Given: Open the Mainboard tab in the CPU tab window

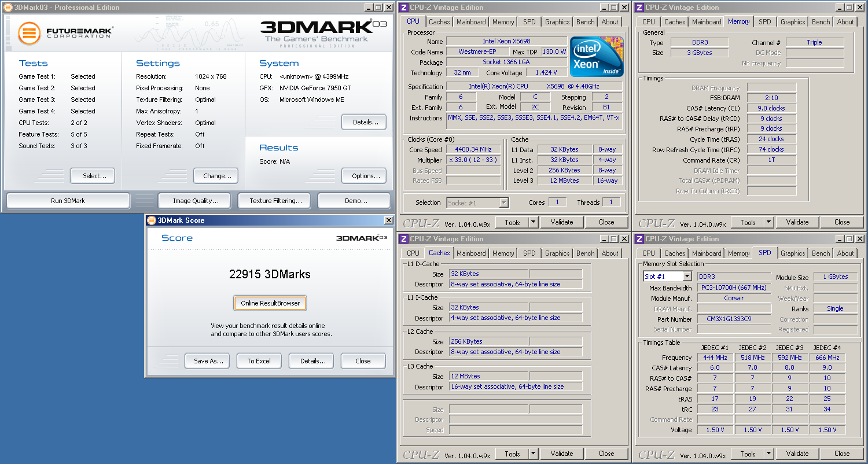Looking at the screenshot, I should (x=471, y=22).
